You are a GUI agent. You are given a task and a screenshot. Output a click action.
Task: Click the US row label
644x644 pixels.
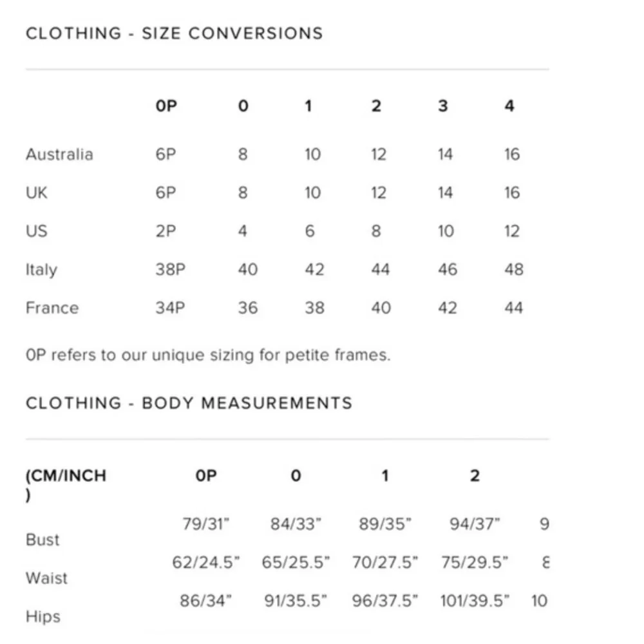point(37,231)
